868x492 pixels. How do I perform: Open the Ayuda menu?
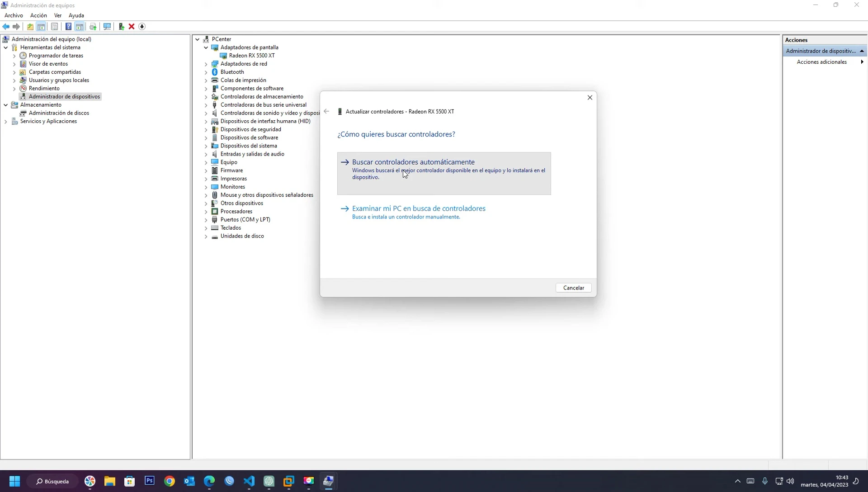tap(76, 15)
